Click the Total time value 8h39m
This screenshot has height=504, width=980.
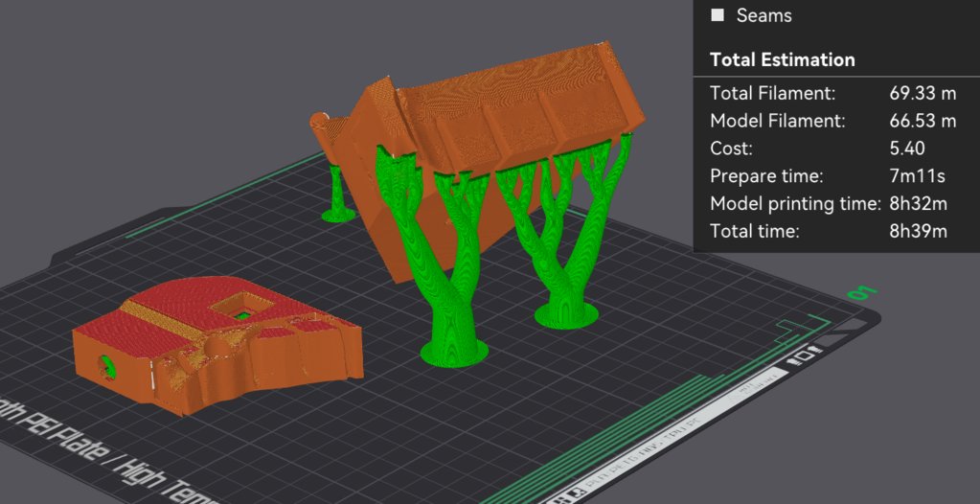918,231
